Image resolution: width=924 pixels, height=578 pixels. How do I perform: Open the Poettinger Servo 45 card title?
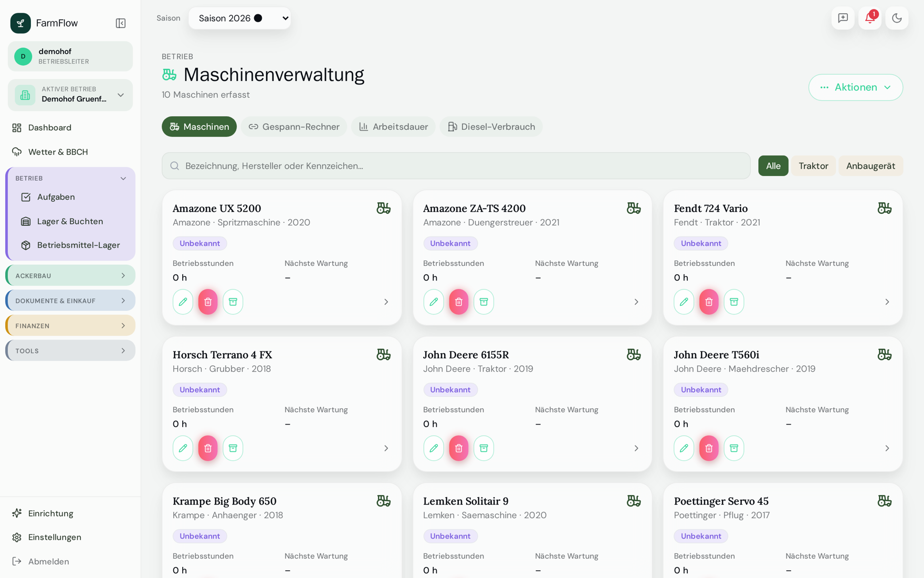click(721, 501)
